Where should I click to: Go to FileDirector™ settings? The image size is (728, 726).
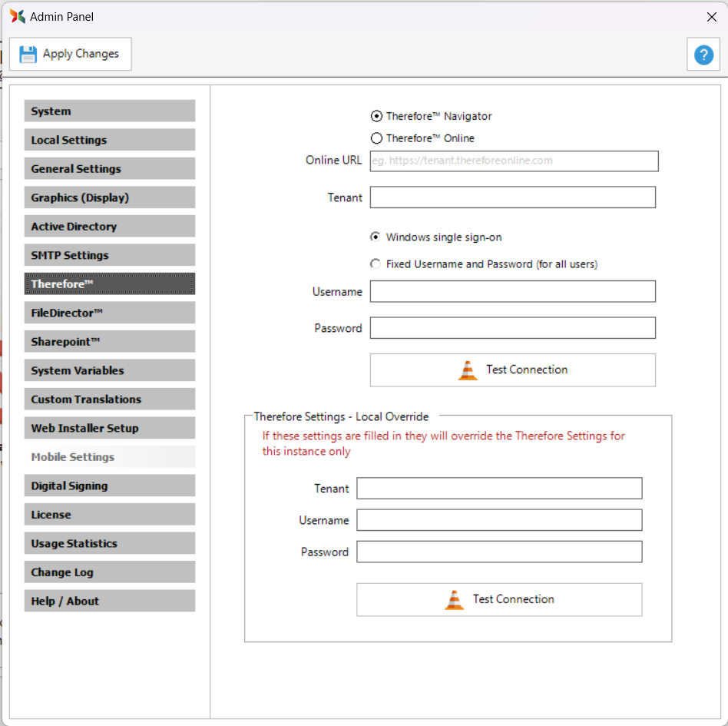[x=109, y=313]
